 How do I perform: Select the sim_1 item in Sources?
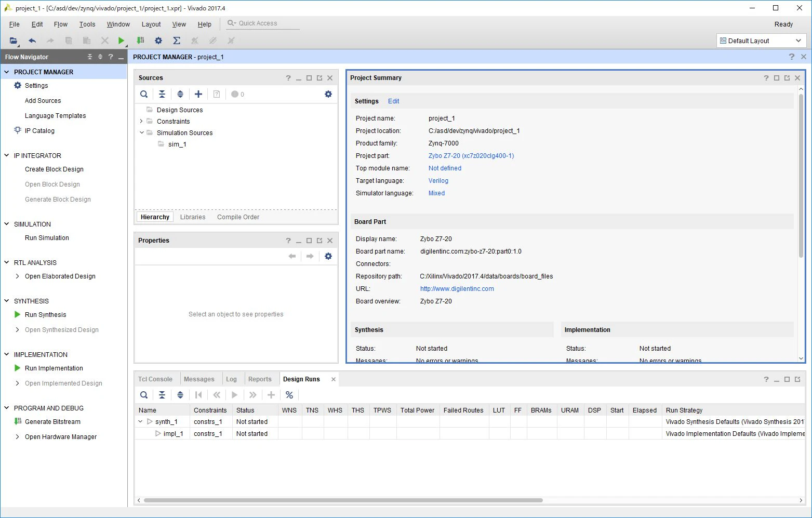(177, 144)
